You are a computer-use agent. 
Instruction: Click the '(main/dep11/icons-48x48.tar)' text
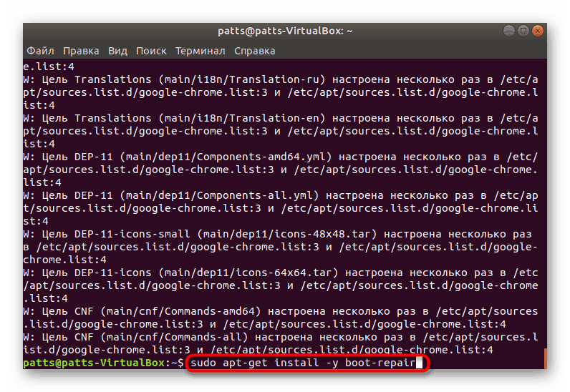[x=287, y=234]
